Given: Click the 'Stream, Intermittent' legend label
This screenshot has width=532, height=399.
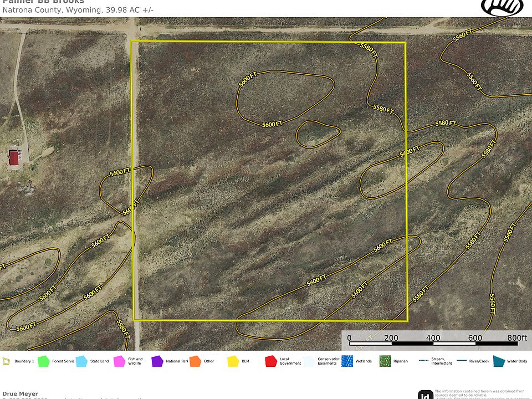Looking at the screenshot, I should pos(442,361).
